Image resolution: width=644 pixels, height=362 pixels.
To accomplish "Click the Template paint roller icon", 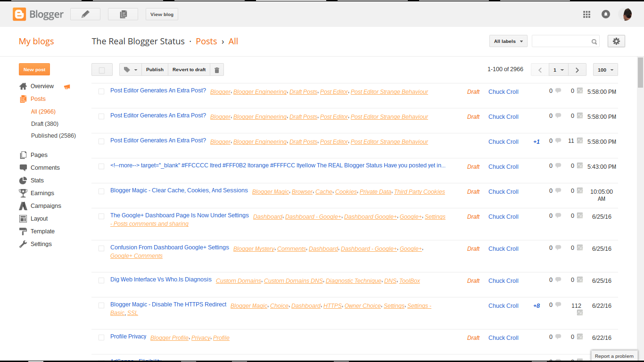I will [x=23, y=231].
